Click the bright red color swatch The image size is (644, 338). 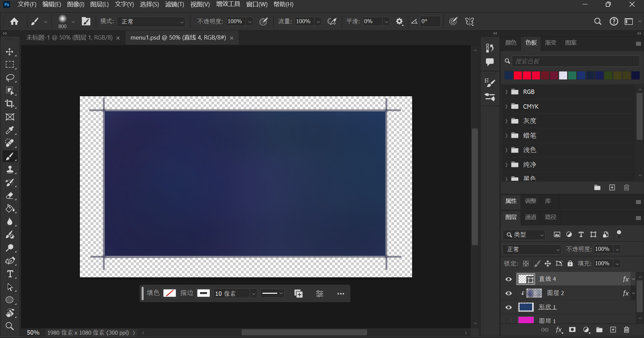tap(518, 75)
